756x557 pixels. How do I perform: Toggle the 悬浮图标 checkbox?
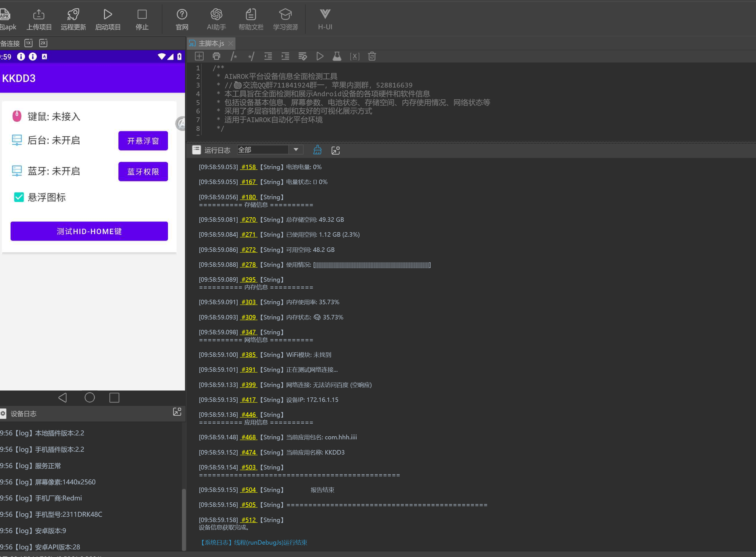tap(19, 197)
